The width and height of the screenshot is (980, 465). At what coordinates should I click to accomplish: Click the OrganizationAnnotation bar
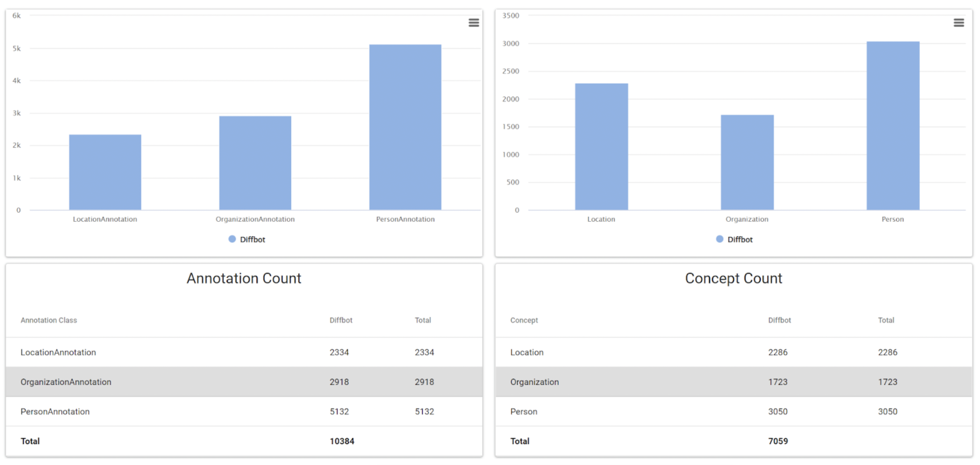255,163
